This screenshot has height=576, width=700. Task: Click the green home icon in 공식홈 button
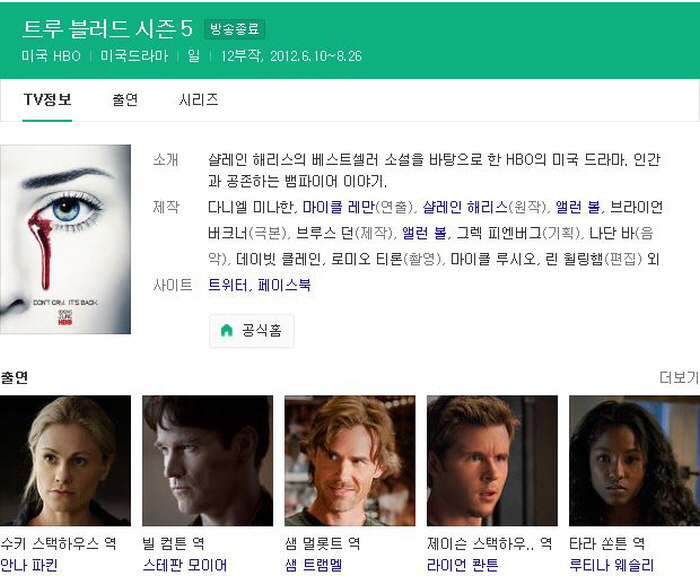[x=227, y=330]
